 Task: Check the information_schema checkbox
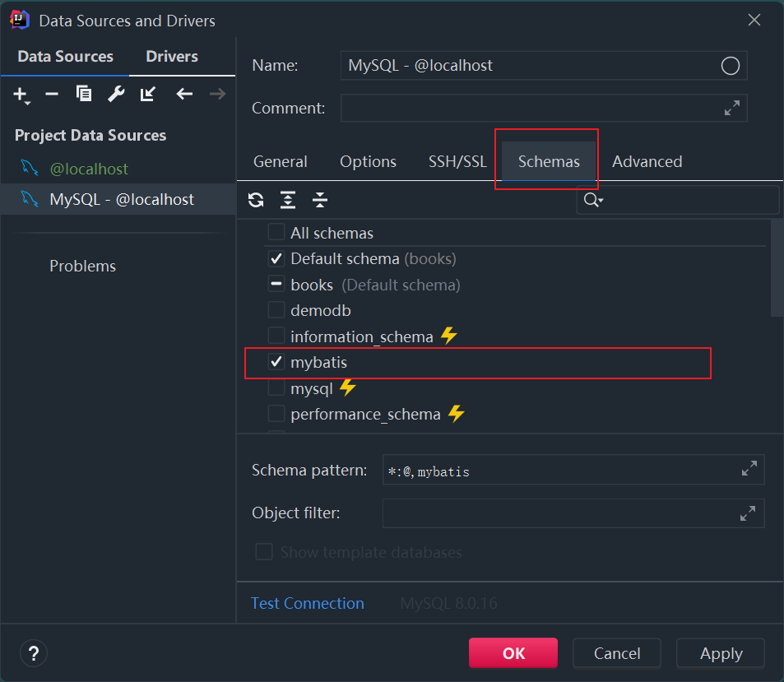(276, 336)
